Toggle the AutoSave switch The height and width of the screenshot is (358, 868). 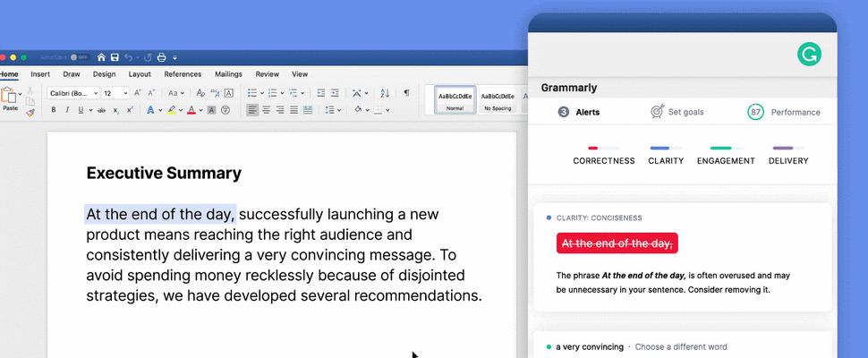coord(79,57)
